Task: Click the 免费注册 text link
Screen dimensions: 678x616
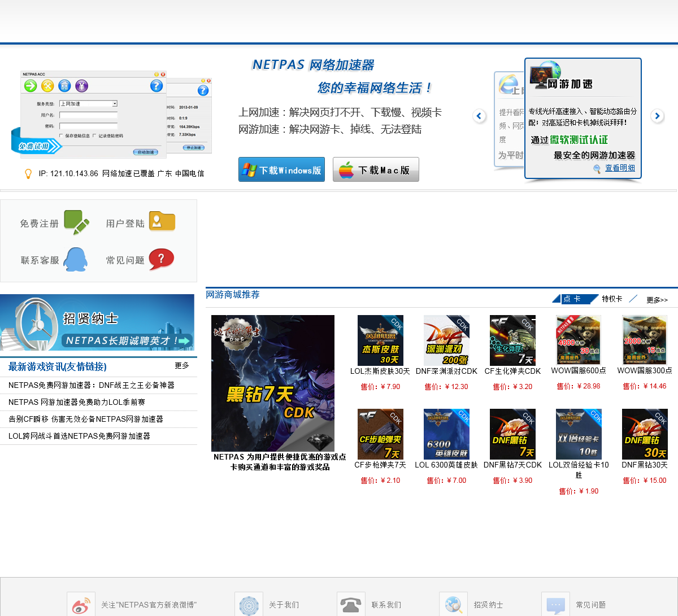Action: coord(40,224)
